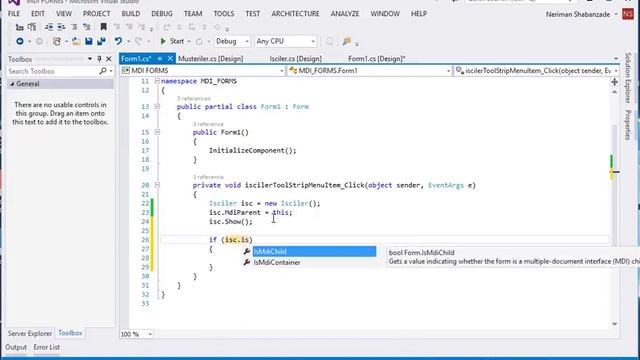Click the Undo arrow icon

click(x=118, y=41)
